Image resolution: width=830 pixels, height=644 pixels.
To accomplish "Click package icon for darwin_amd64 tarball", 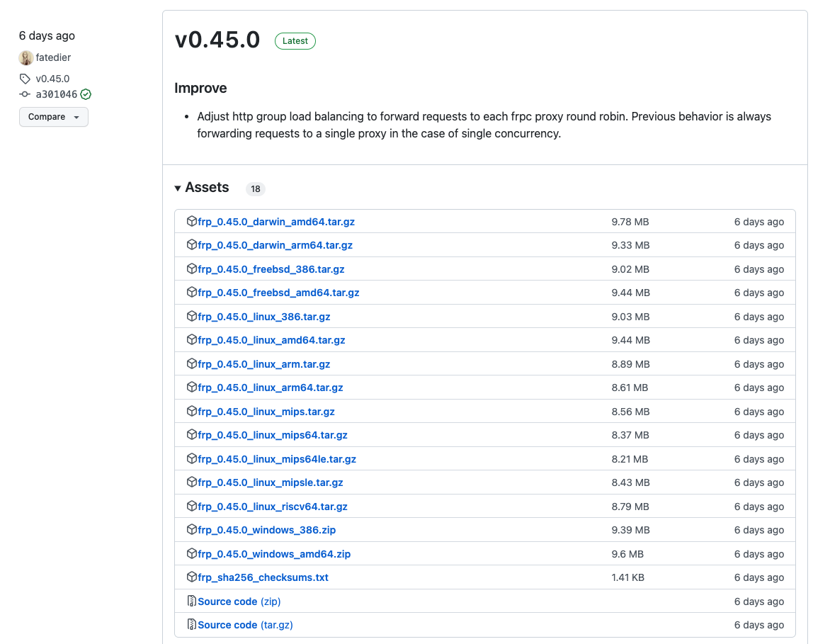I will (191, 221).
